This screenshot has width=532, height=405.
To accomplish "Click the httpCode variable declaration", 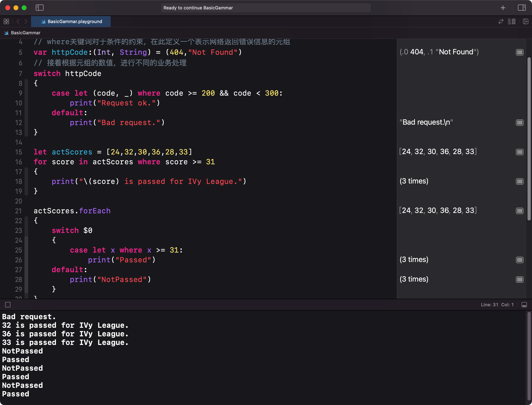I will [70, 52].
